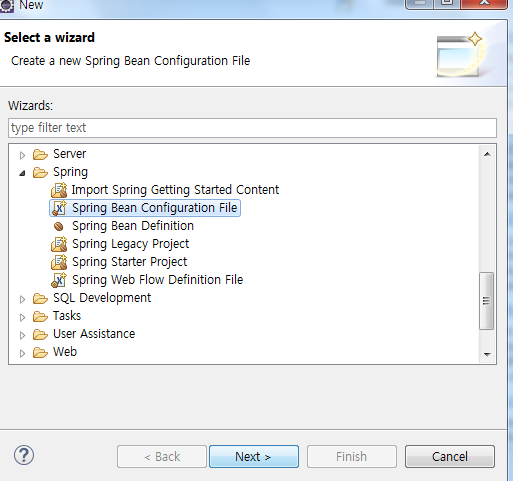Select Spring Legacy Project label

click(x=131, y=244)
